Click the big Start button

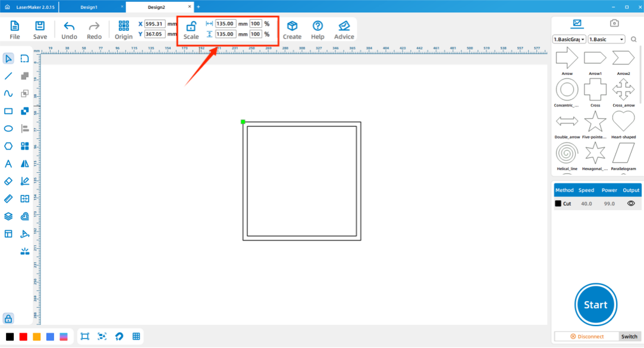[x=595, y=305]
